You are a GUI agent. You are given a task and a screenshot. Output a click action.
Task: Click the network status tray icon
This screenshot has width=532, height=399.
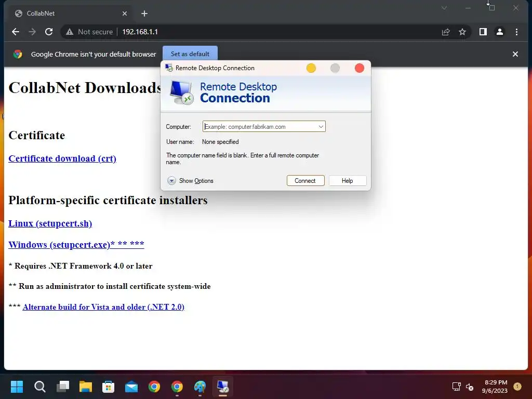pos(456,387)
